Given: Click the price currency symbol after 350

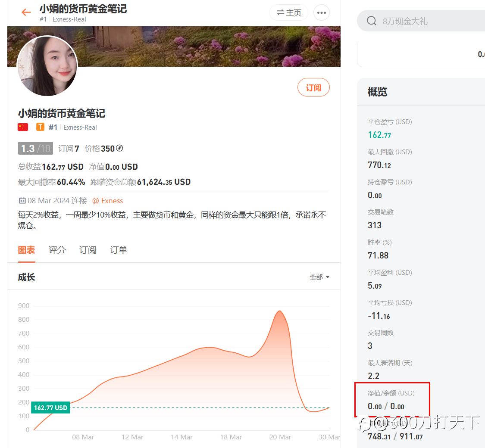Looking at the screenshot, I should click(x=119, y=148).
